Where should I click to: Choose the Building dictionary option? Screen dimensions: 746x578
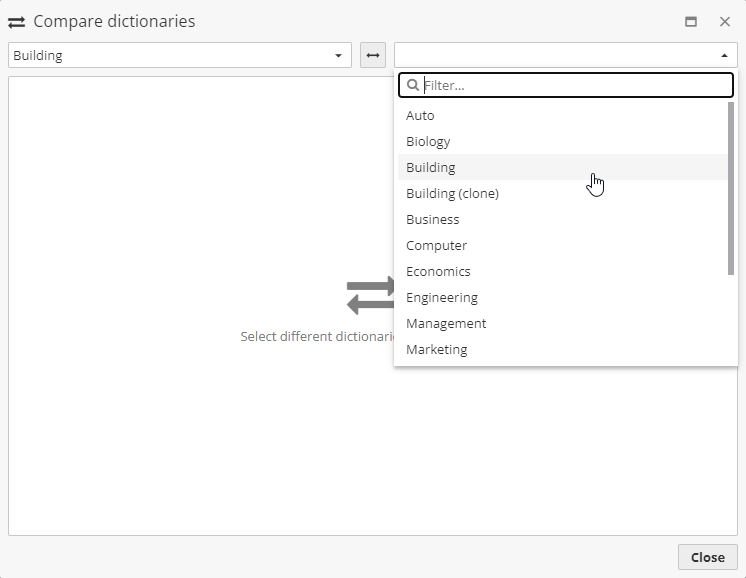431,168
